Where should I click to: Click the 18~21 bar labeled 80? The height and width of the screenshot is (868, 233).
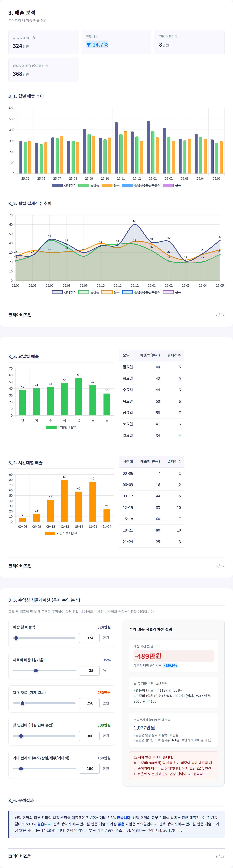[93, 501]
